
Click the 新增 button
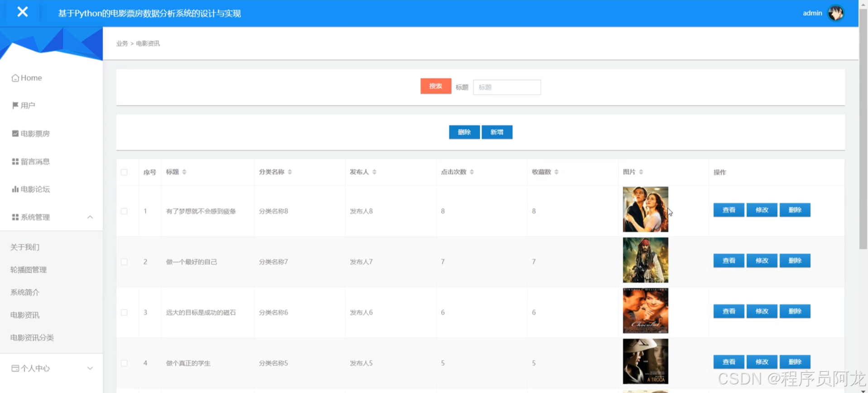coord(497,132)
